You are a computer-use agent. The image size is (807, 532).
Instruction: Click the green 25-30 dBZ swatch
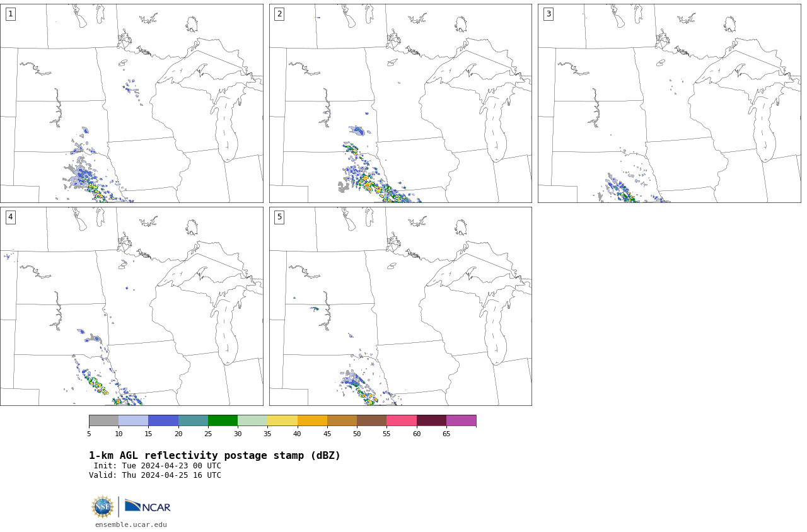(223, 420)
